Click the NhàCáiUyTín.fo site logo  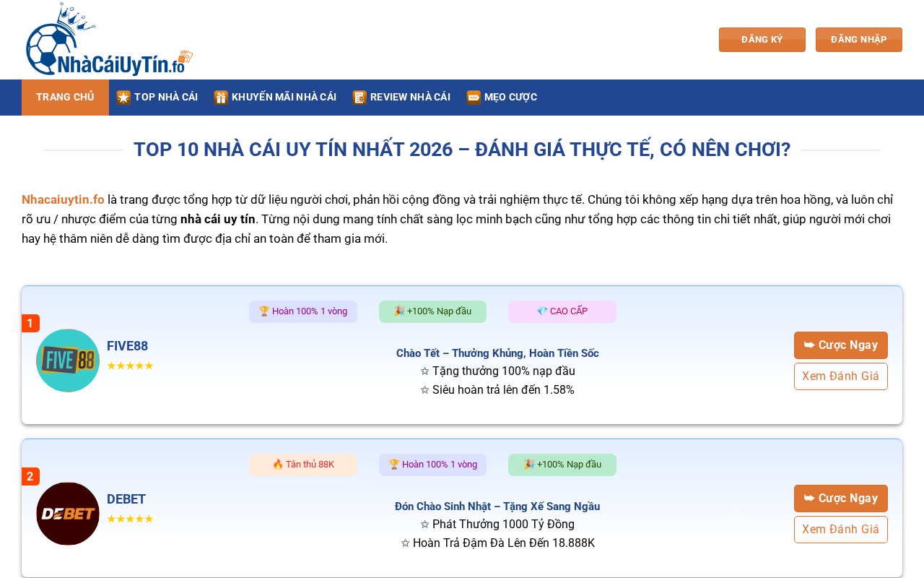coord(109,39)
